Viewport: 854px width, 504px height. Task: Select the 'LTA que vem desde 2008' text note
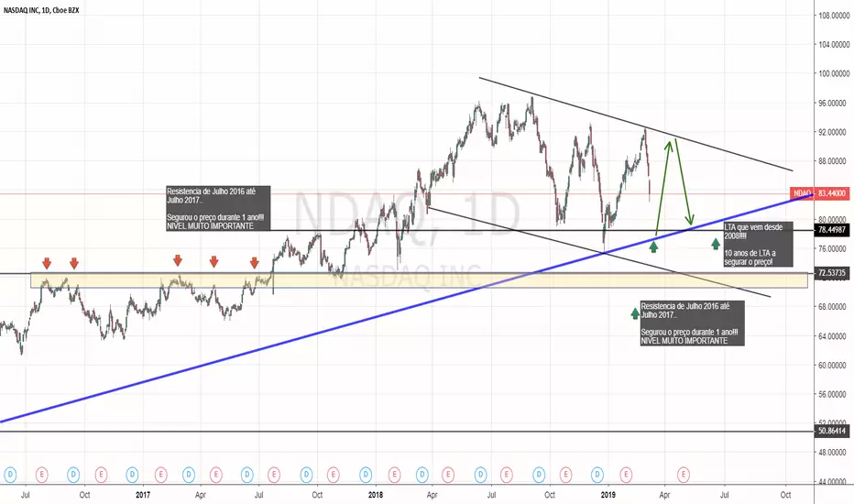tap(758, 244)
